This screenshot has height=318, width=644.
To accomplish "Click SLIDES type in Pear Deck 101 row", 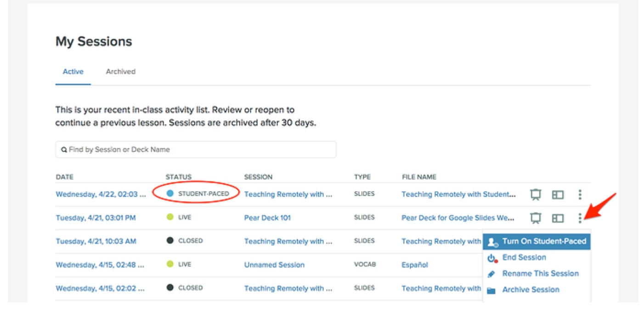I will [x=364, y=217].
